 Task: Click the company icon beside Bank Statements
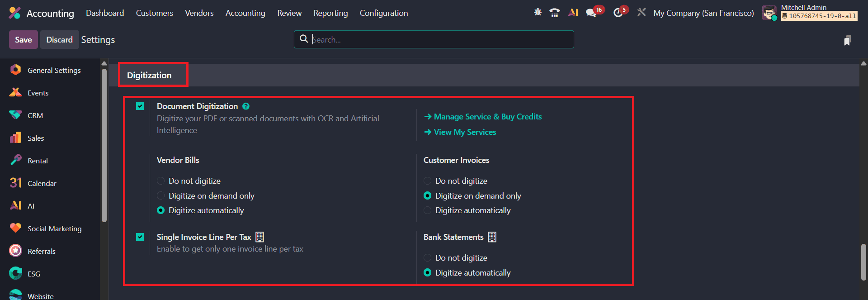(x=492, y=237)
